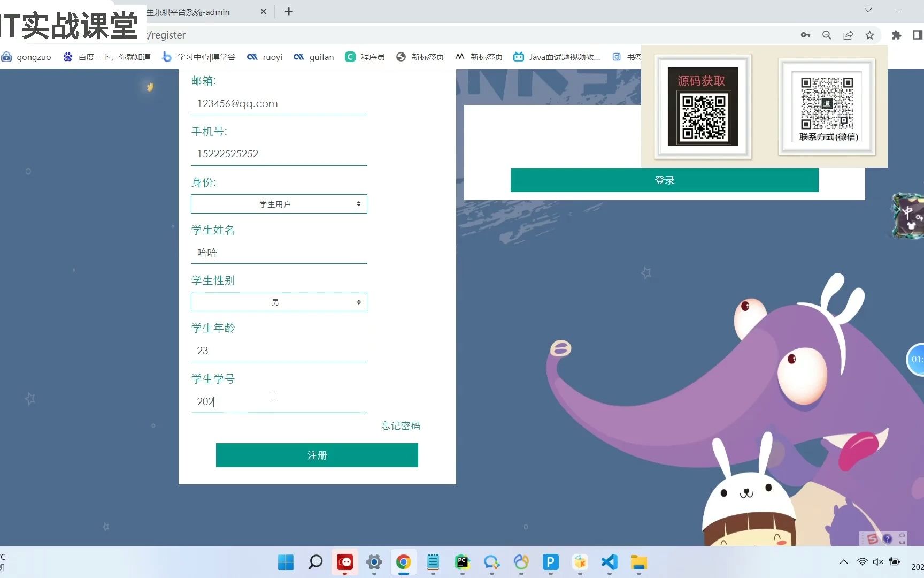Click the 学生学号 student ID input field
This screenshot has width=924, height=578.
278,401
